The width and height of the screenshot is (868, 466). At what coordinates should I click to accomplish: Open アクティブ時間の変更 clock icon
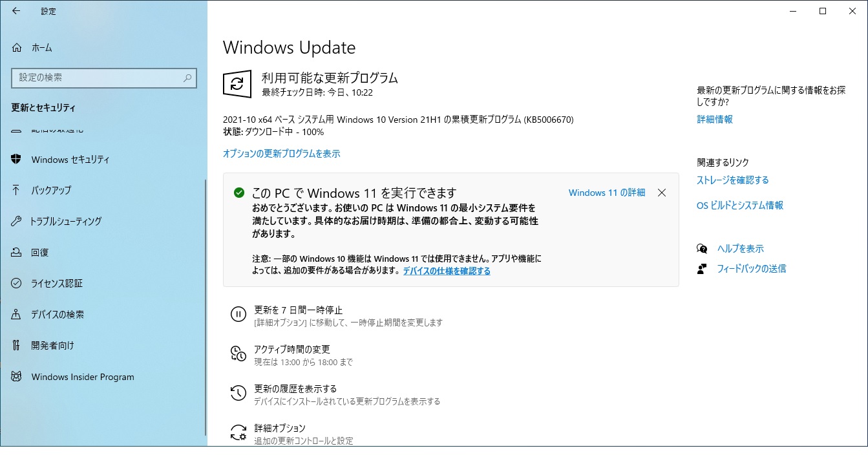(x=238, y=354)
